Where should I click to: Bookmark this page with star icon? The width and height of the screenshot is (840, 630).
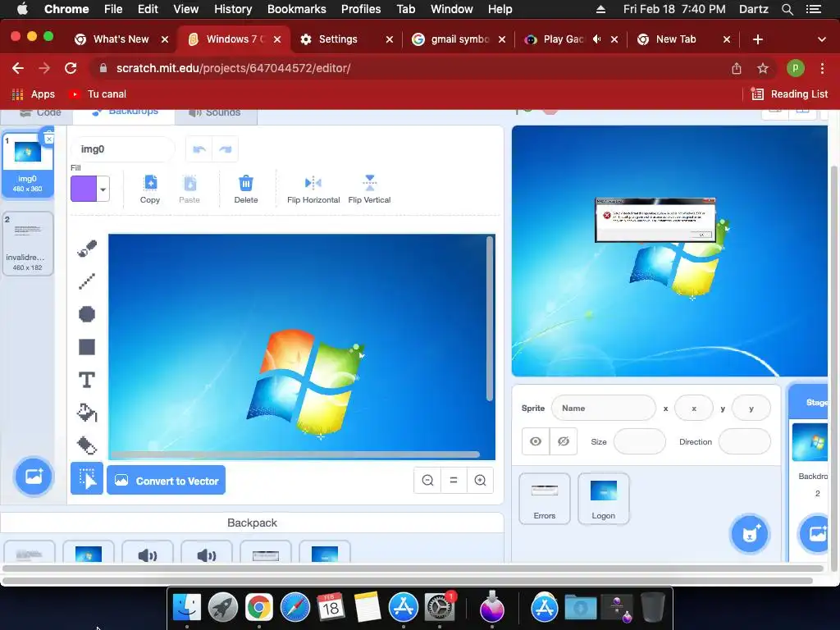click(x=763, y=68)
